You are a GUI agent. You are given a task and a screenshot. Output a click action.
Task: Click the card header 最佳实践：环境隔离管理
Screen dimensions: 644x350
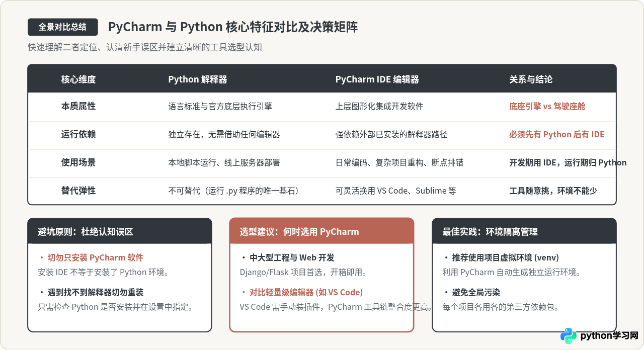point(524,231)
